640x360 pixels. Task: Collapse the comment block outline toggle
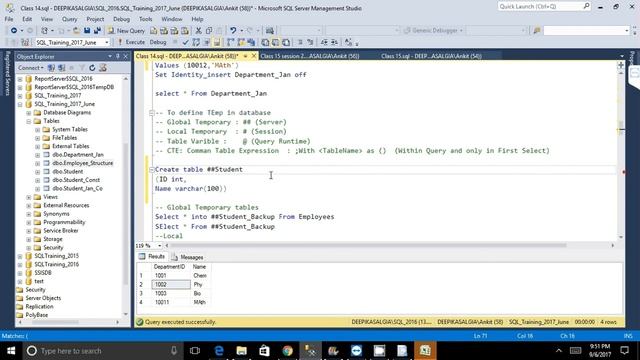(x=151, y=113)
